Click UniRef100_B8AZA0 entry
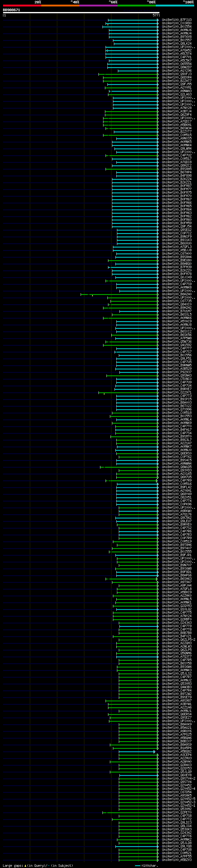Image resolution: width=197 pixels, height=868 pixels. point(177,294)
